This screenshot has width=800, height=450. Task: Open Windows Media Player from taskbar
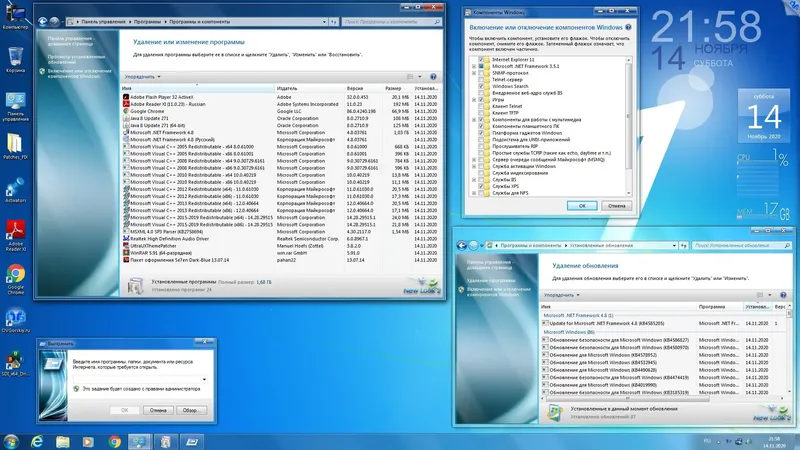[88, 441]
